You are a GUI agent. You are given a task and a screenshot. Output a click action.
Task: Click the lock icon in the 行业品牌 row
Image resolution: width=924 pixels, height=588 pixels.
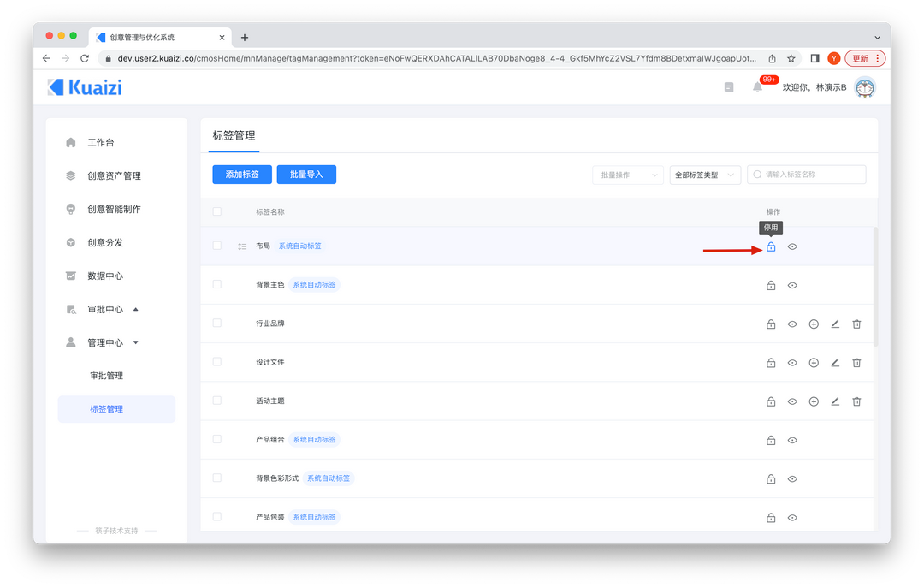(x=771, y=324)
